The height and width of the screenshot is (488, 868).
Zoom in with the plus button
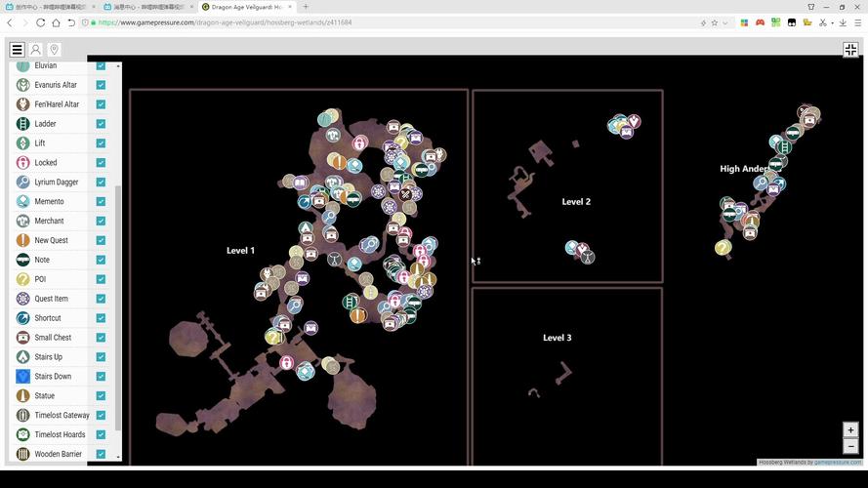[x=850, y=430]
